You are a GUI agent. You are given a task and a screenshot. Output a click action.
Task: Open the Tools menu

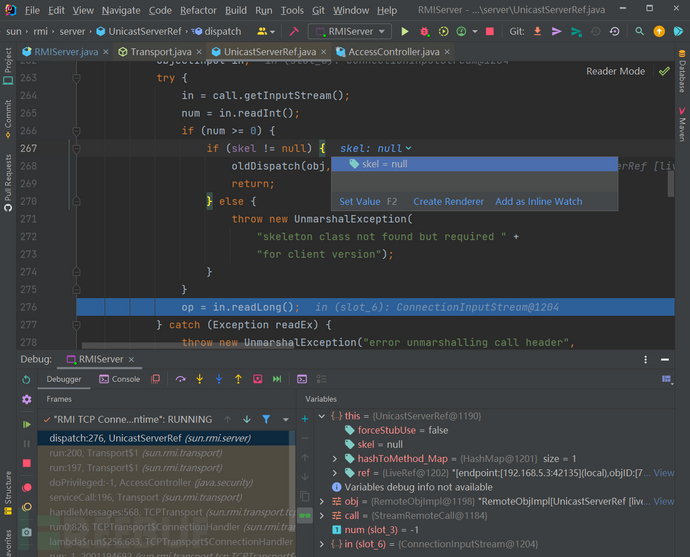[292, 10]
